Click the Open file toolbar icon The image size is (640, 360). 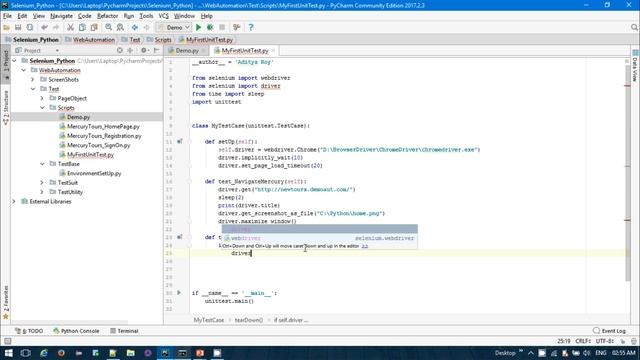tap(6, 27)
